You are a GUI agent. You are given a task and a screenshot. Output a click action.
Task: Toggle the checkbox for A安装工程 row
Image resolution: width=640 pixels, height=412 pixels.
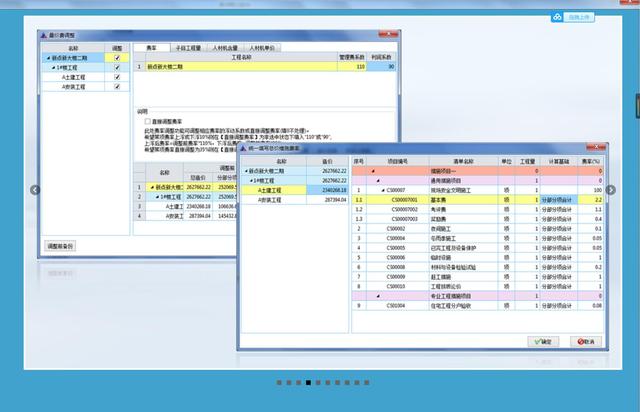pyautogui.click(x=117, y=87)
